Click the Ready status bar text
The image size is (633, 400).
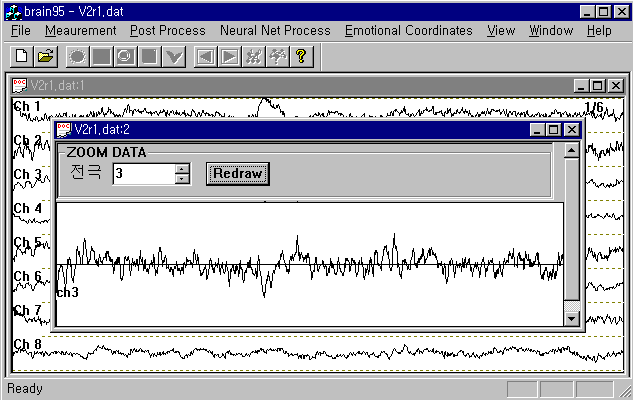(25, 388)
